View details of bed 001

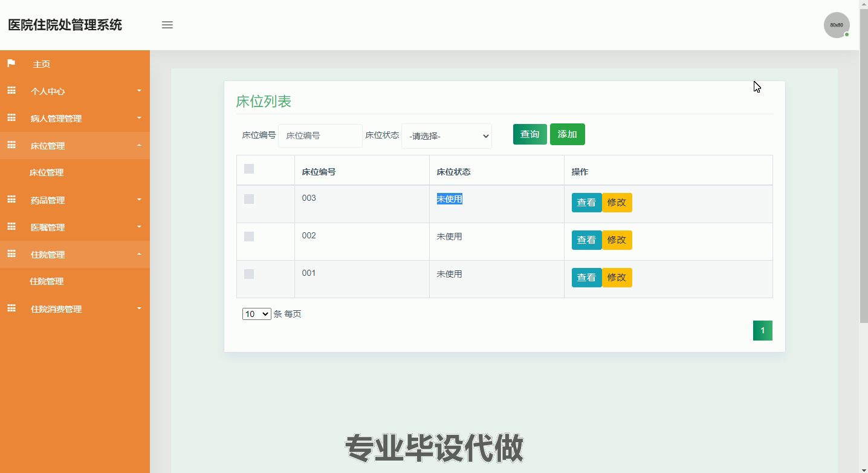[586, 278]
